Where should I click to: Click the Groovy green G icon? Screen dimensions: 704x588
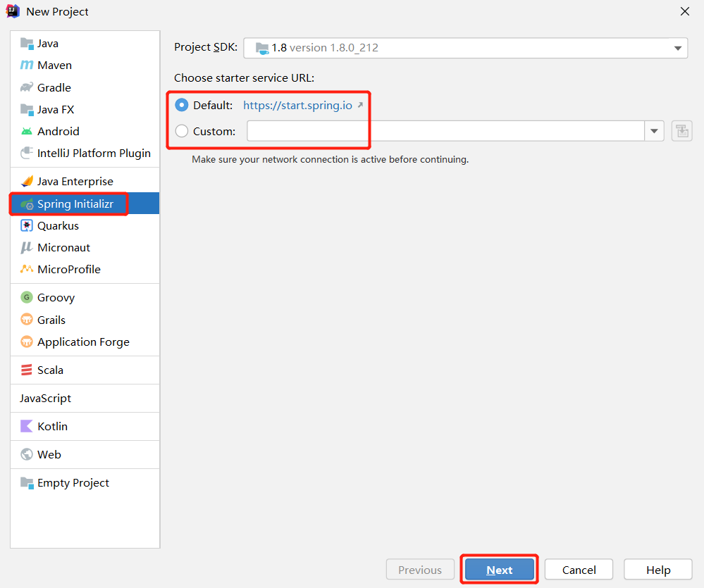[x=27, y=297]
